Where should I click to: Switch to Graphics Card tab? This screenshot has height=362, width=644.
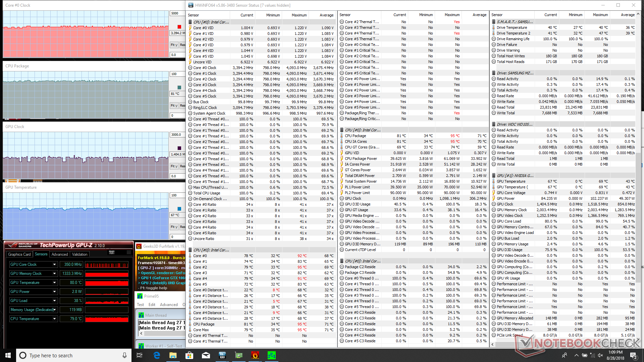coord(19,254)
